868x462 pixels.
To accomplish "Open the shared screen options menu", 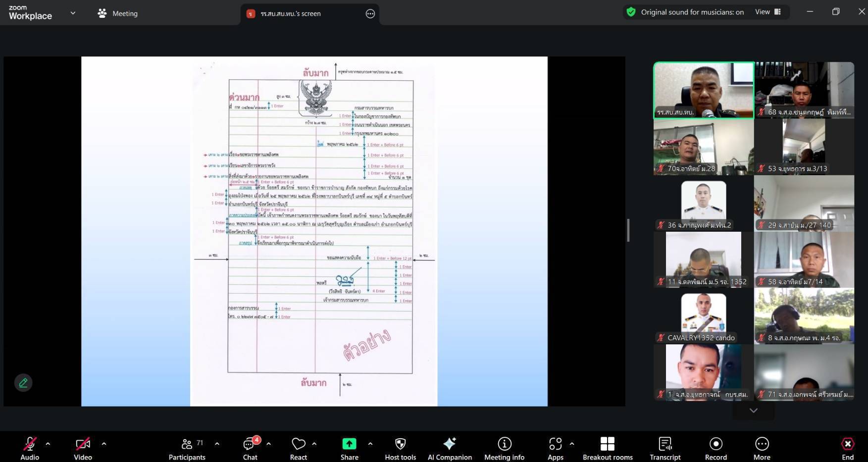I will click(x=370, y=14).
